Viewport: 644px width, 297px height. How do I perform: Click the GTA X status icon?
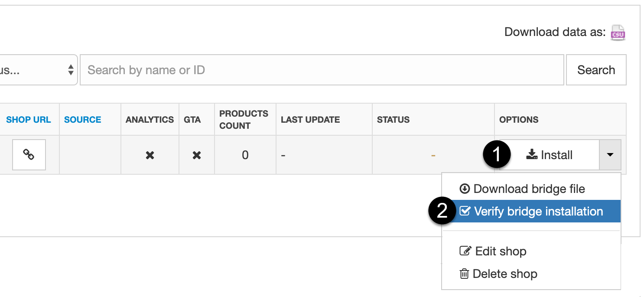pos(197,155)
